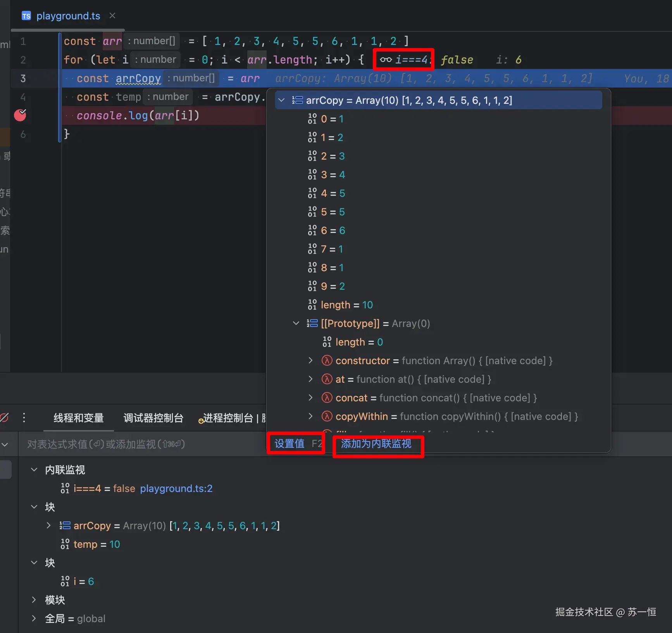Focus the evaluate expression input field
672x633 pixels.
[141, 444]
